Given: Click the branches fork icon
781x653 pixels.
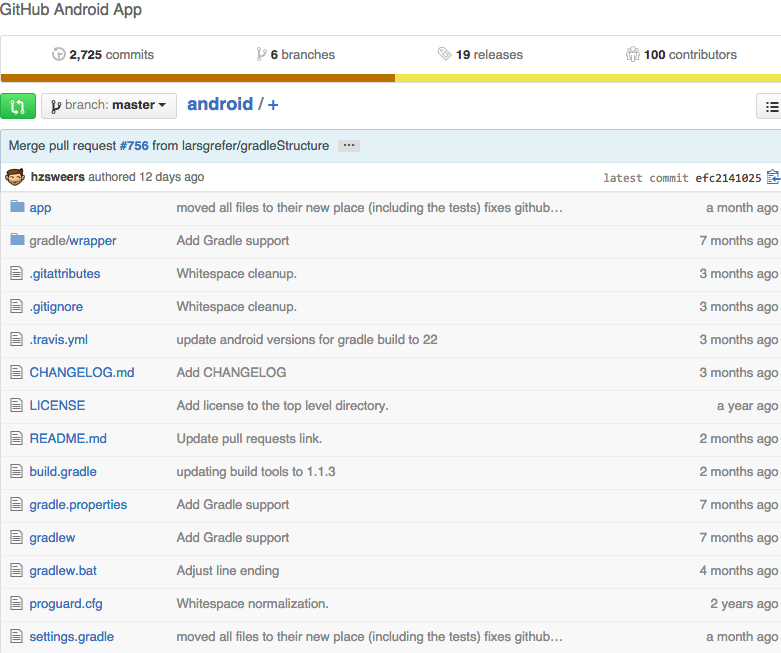Looking at the screenshot, I should coord(261,54).
